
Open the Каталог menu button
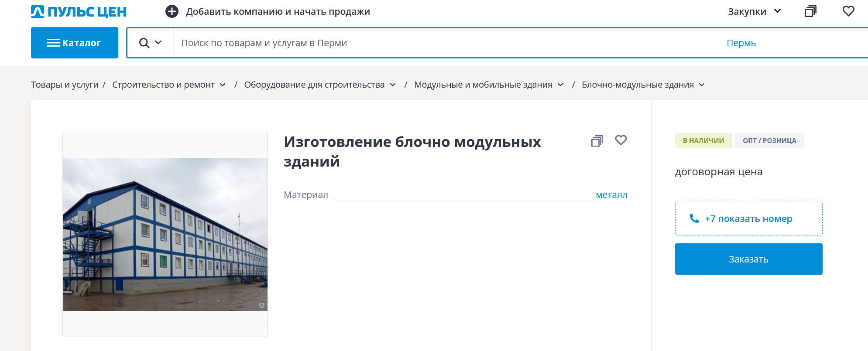tap(75, 43)
